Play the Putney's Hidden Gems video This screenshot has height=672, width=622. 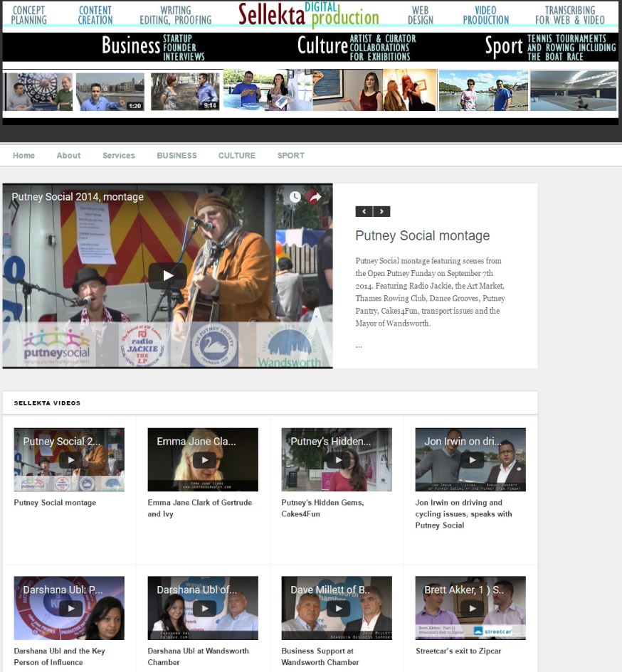tap(337, 460)
